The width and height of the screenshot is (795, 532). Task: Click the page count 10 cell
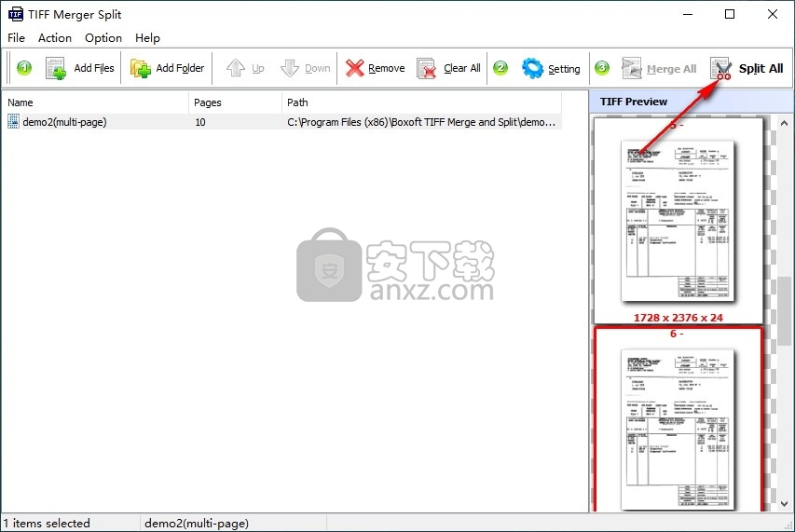pyautogui.click(x=200, y=122)
